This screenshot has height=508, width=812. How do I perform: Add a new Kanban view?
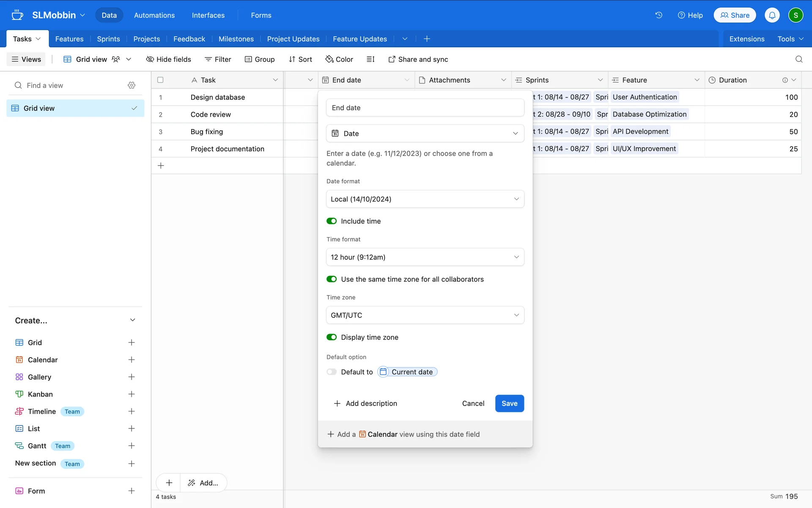[x=132, y=394]
